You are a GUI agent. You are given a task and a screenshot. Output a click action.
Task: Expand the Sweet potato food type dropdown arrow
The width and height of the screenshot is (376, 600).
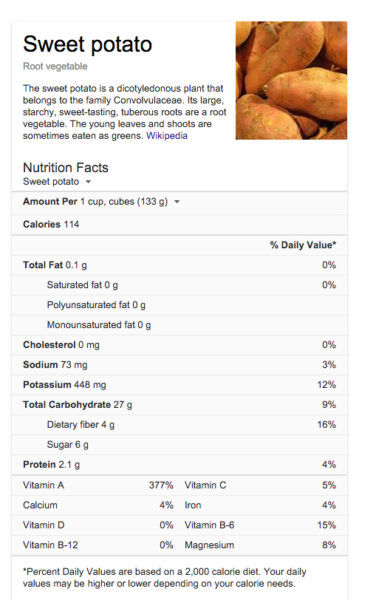point(88,182)
